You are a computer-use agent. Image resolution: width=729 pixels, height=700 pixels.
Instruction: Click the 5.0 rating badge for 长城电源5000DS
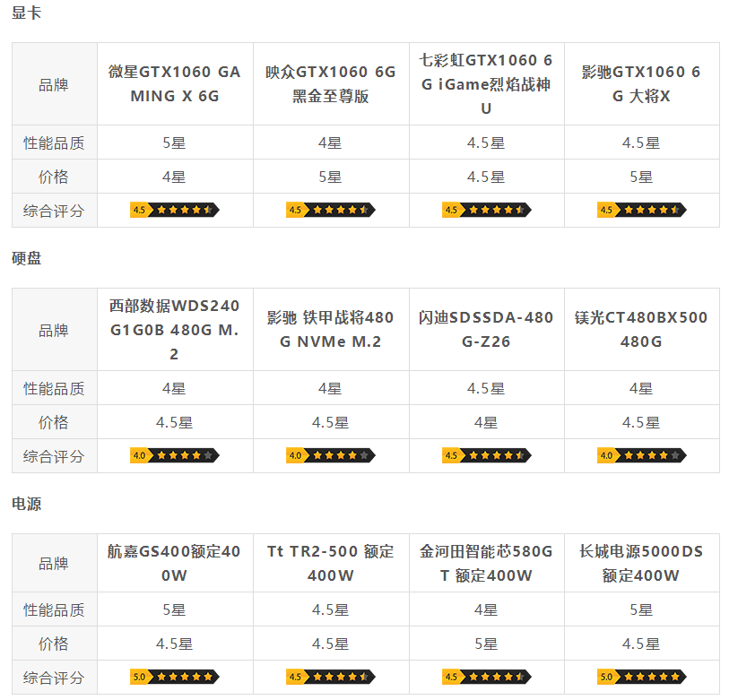[x=642, y=677]
